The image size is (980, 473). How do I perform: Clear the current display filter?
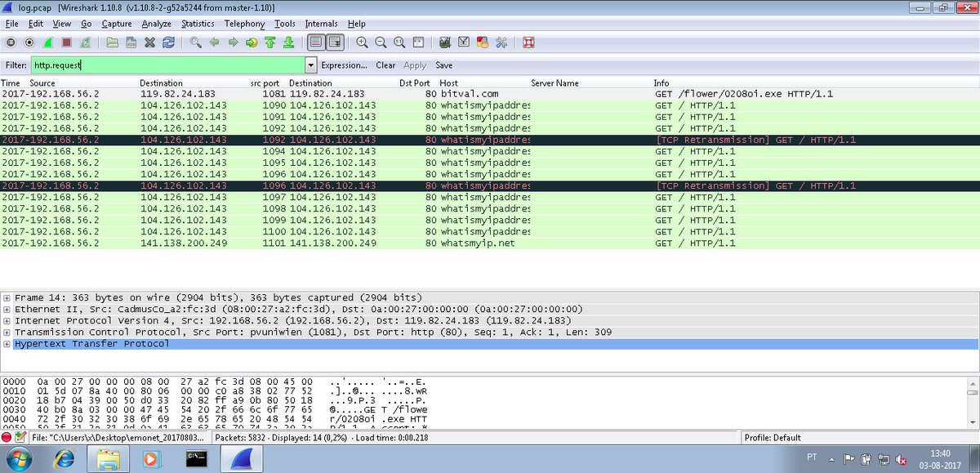click(x=384, y=65)
